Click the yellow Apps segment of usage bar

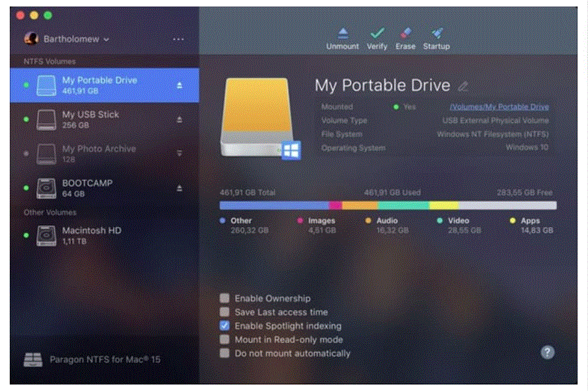click(444, 205)
